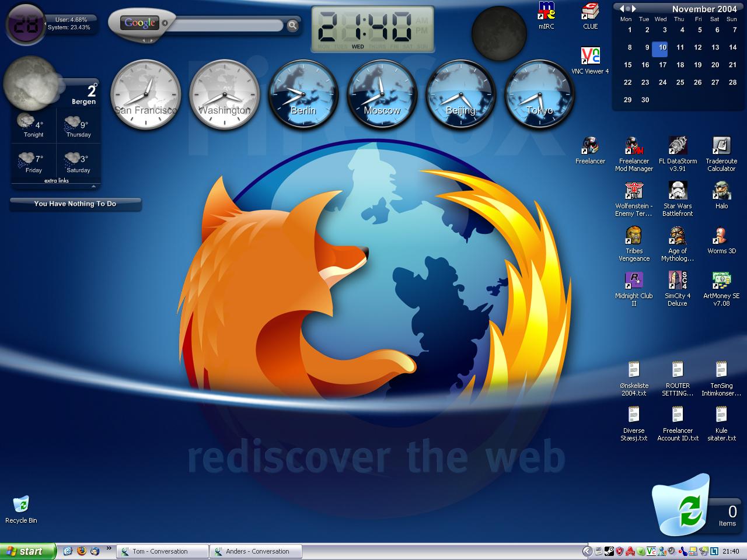Image resolution: width=747 pixels, height=560 pixels.
Task: Click the Moscow clock widget
Action: coord(382,96)
